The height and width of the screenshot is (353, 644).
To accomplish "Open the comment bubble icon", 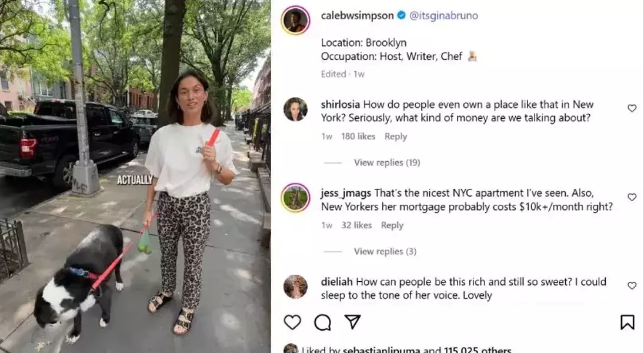I will tap(322, 322).
